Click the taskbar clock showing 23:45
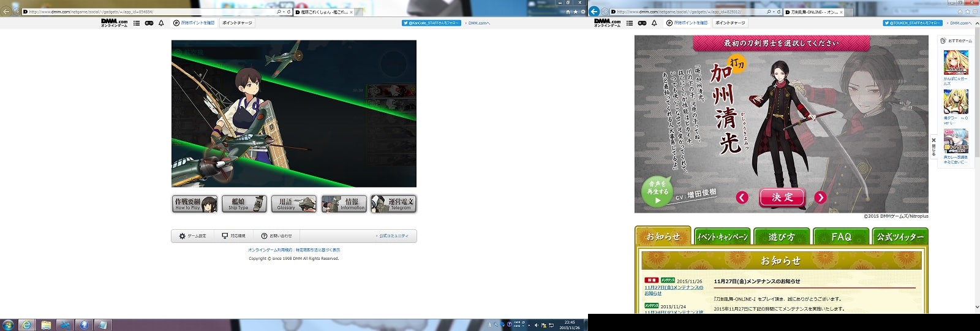Screen dimensions: 980x331 [570, 325]
